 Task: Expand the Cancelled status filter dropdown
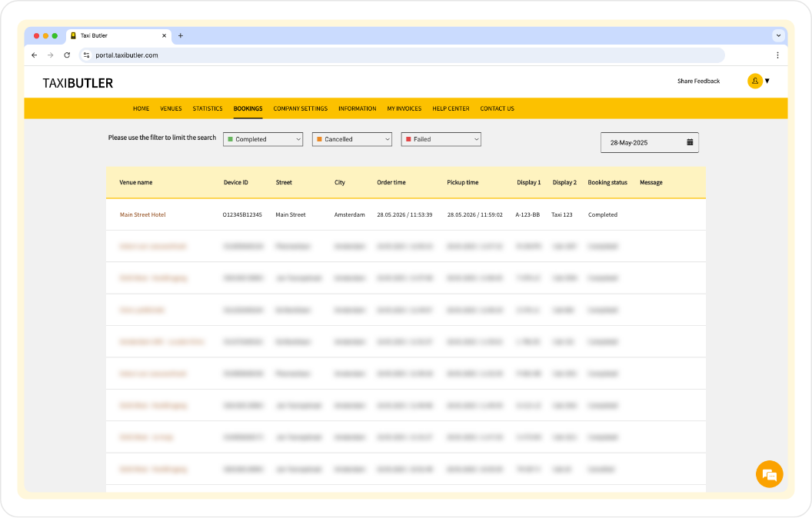[x=352, y=139]
